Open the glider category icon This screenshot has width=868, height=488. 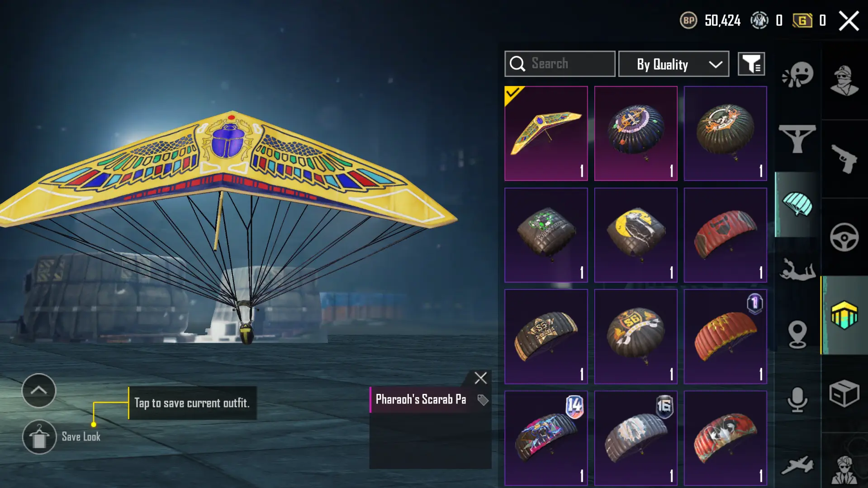(797, 139)
